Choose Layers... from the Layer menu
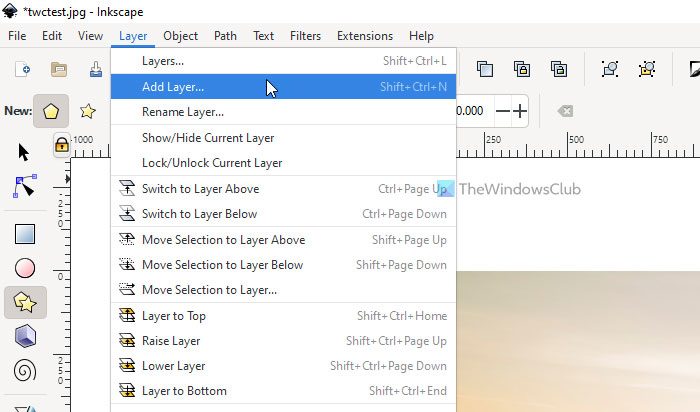Screen dimensions: 700x412 (283, 61)
